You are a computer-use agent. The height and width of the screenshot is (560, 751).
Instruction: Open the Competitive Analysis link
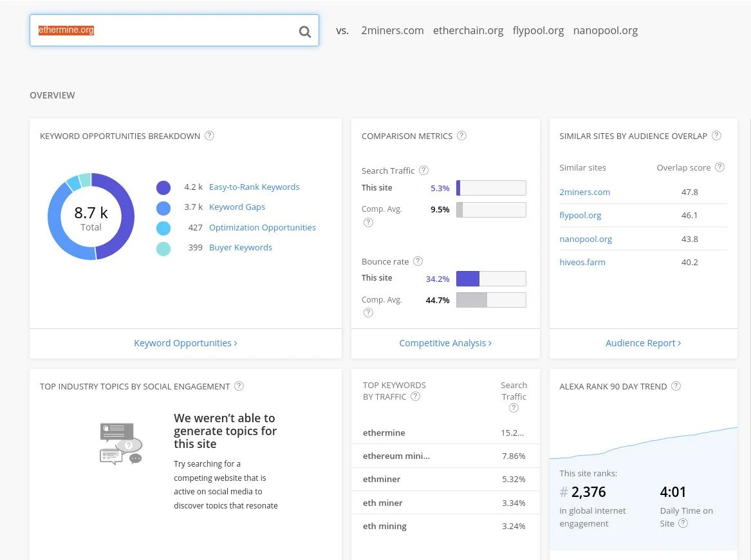(x=445, y=343)
